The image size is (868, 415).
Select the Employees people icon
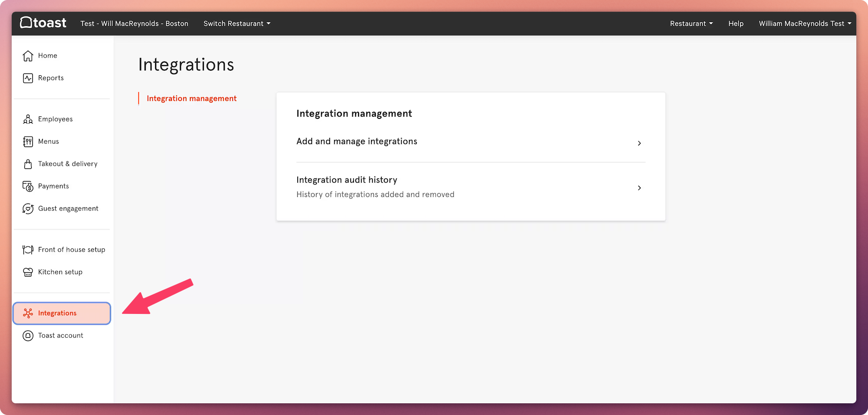(28, 119)
